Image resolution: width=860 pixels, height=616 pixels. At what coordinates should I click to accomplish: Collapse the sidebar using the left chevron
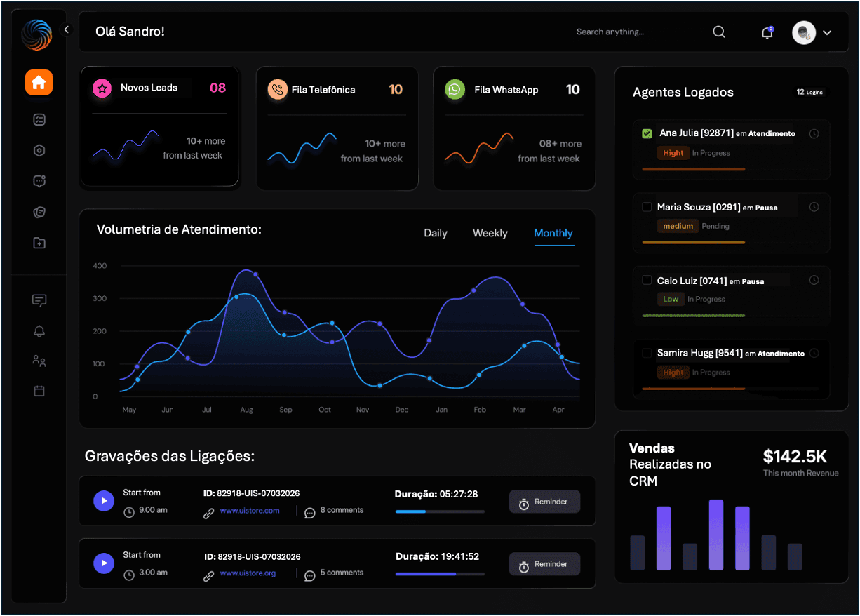pos(67,29)
